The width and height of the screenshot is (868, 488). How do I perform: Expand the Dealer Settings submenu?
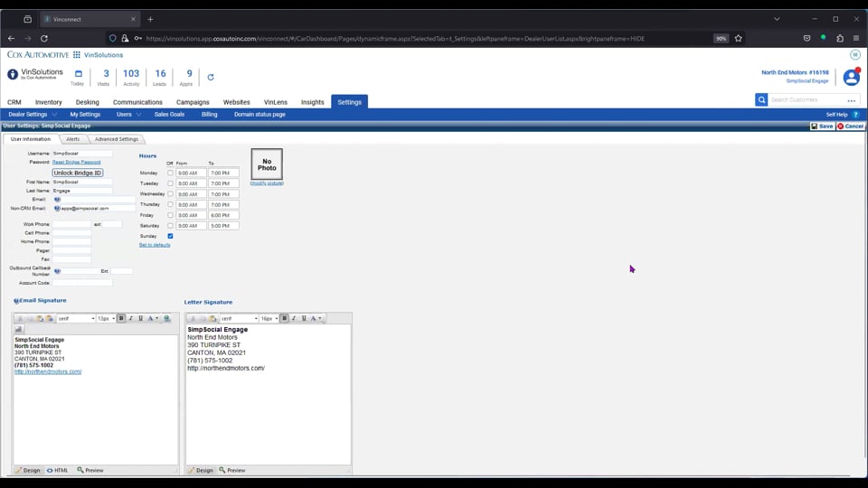pyautogui.click(x=54, y=115)
